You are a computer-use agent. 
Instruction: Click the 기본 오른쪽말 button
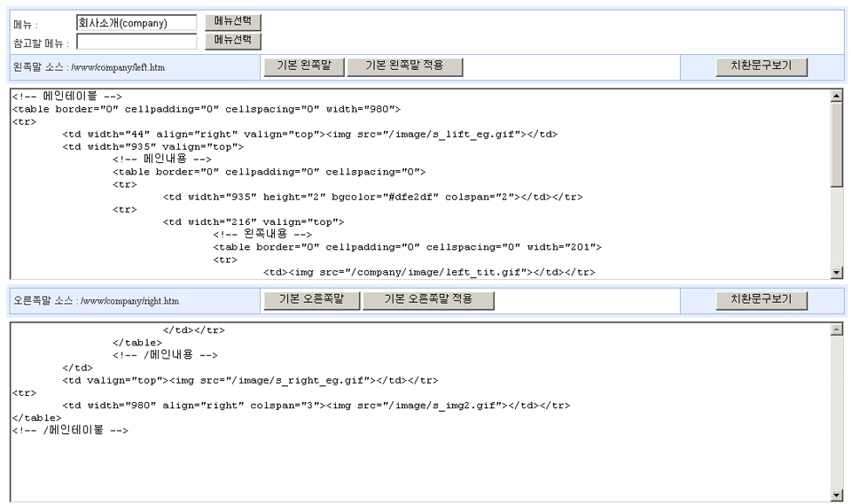tap(311, 300)
